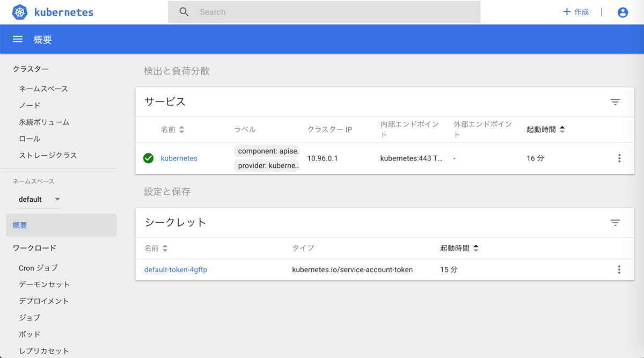This screenshot has width=644, height=358.
Task: Open actions menu for default-token-4gftp row
Action: click(619, 269)
